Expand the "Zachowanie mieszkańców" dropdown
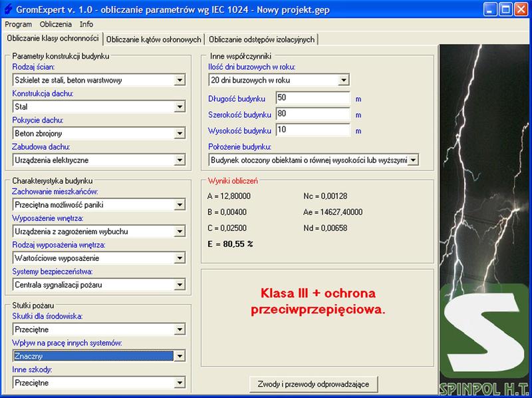This screenshot has width=532, height=398. [180, 206]
